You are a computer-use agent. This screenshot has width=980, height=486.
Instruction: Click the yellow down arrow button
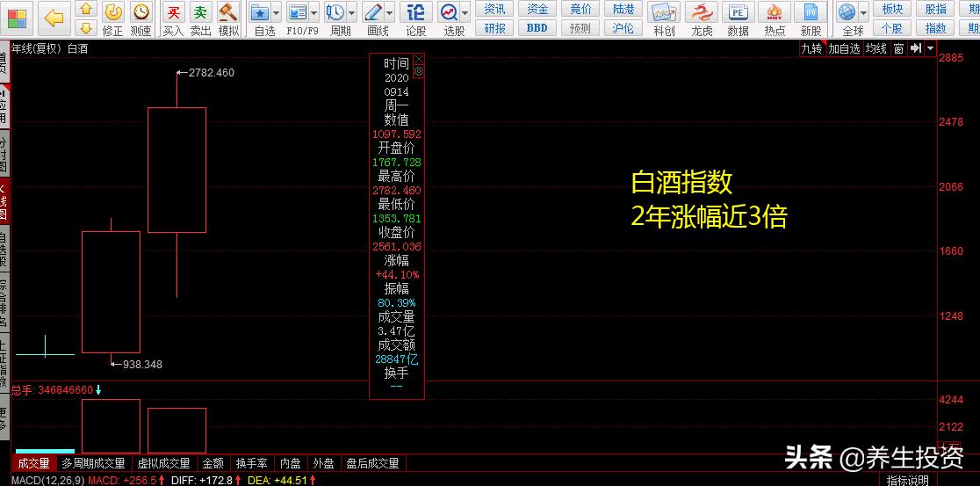pyautogui.click(x=86, y=28)
